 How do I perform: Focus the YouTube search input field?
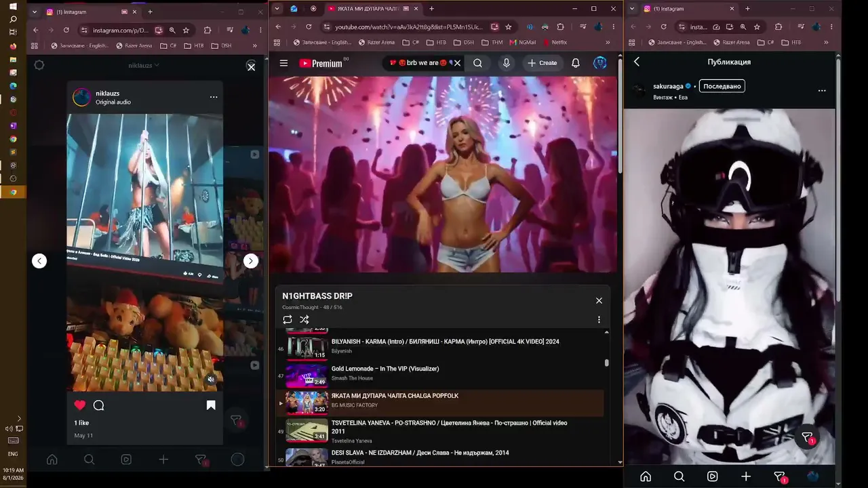[x=417, y=63]
